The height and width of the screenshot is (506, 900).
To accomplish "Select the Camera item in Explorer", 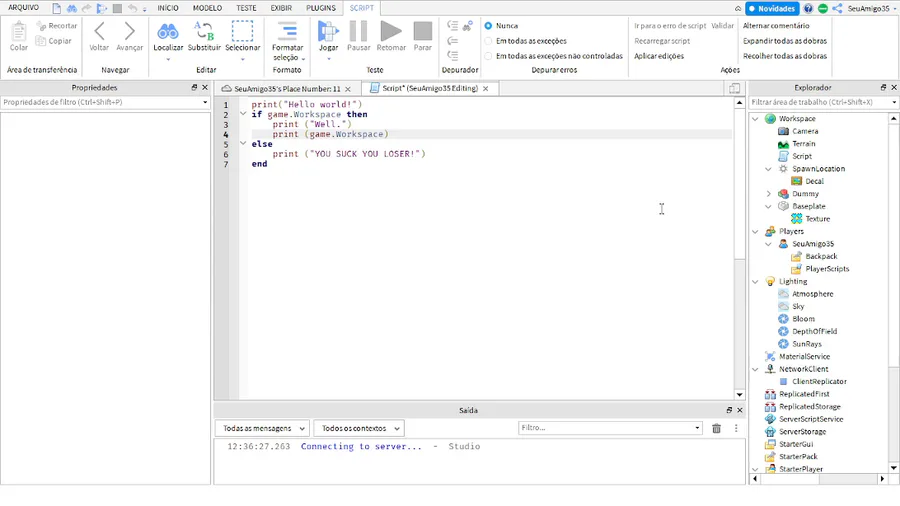I will tap(798, 131).
